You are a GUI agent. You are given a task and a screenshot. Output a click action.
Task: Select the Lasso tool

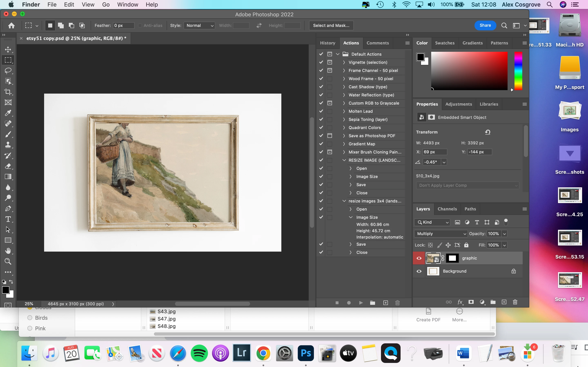(8, 71)
